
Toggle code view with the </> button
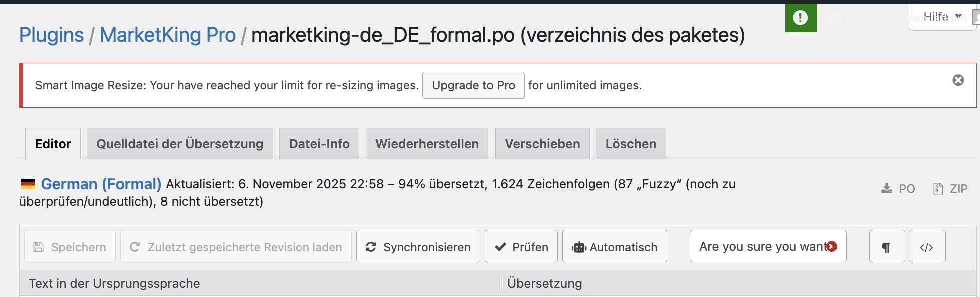pyautogui.click(x=927, y=247)
